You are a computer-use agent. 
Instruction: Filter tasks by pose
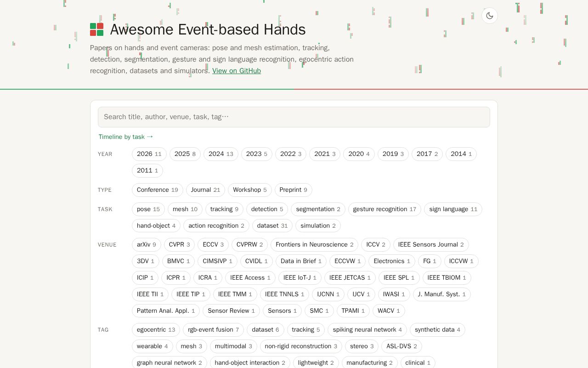pos(148,209)
